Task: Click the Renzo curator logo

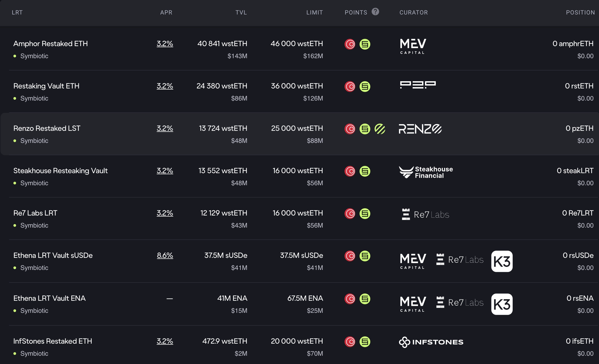Action: pyautogui.click(x=420, y=129)
